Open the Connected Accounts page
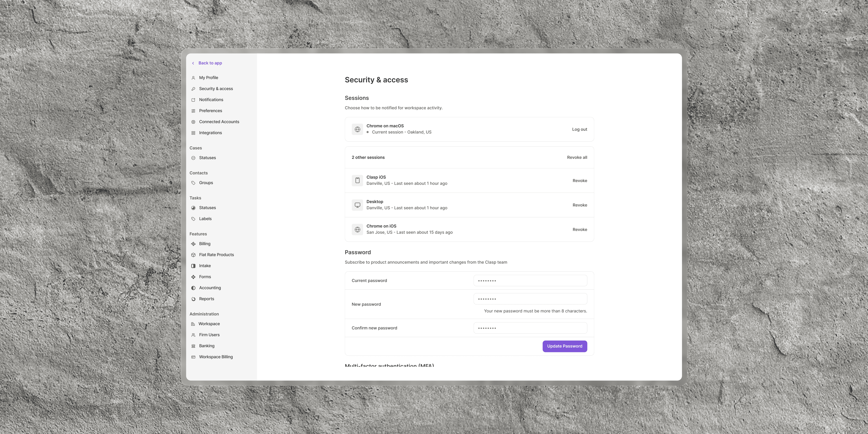868x434 pixels. tap(219, 122)
